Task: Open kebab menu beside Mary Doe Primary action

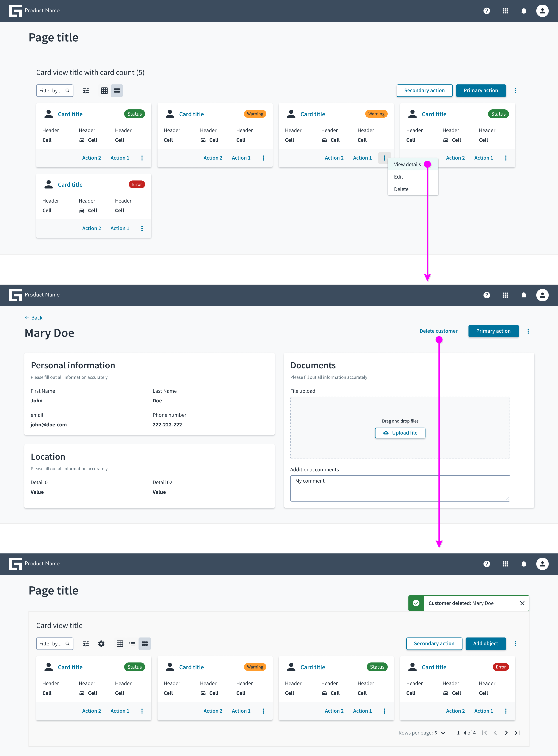Action: [528, 331]
